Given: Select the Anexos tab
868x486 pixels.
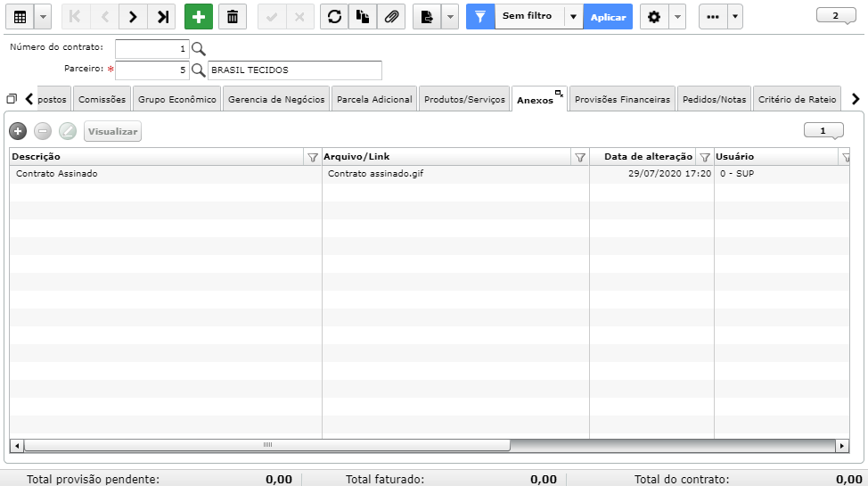Looking at the screenshot, I should 535,100.
